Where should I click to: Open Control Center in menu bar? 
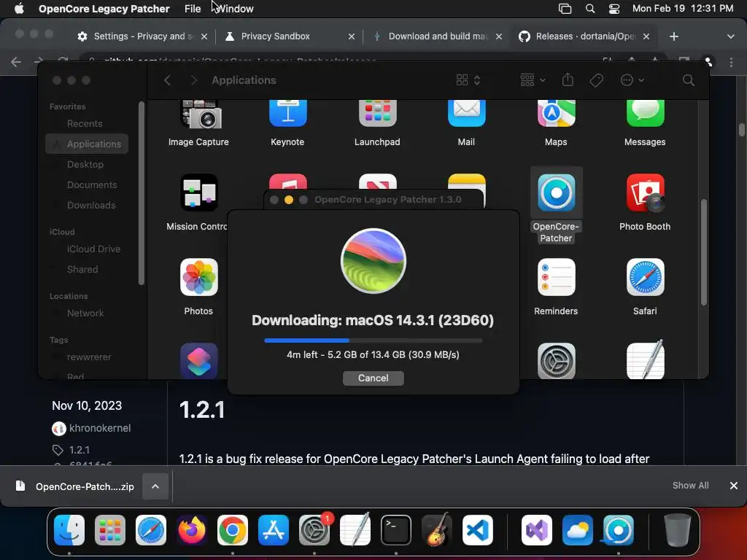(614, 9)
